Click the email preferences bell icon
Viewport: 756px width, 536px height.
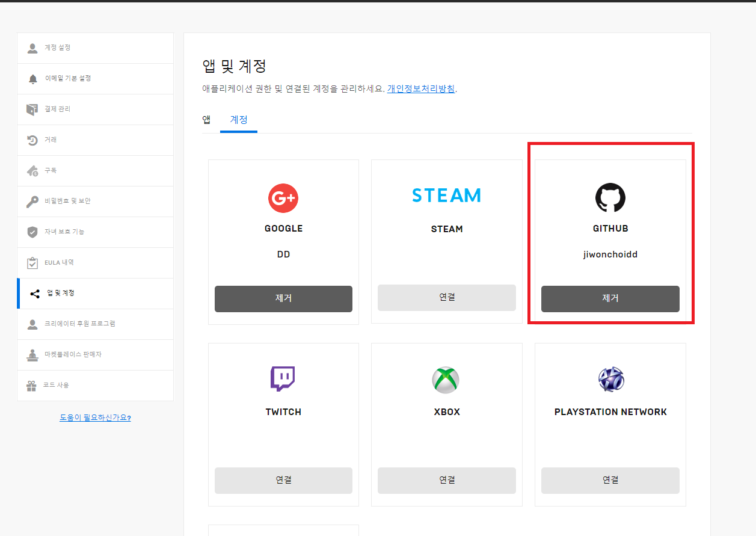pyautogui.click(x=32, y=79)
